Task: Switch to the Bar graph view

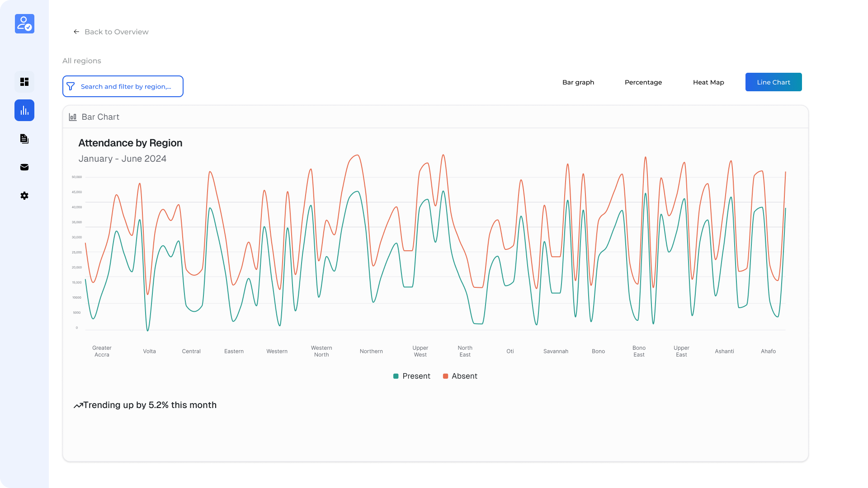Action: (578, 82)
